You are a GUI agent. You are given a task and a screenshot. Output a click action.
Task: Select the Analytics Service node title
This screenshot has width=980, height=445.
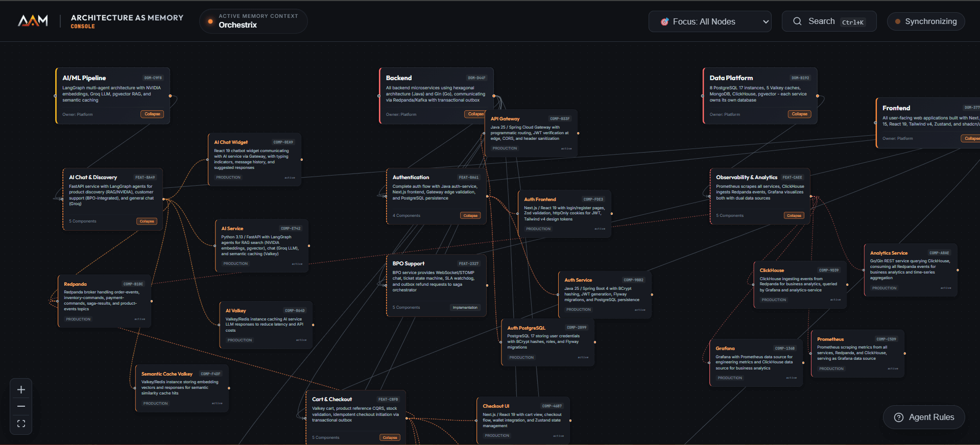point(889,253)
